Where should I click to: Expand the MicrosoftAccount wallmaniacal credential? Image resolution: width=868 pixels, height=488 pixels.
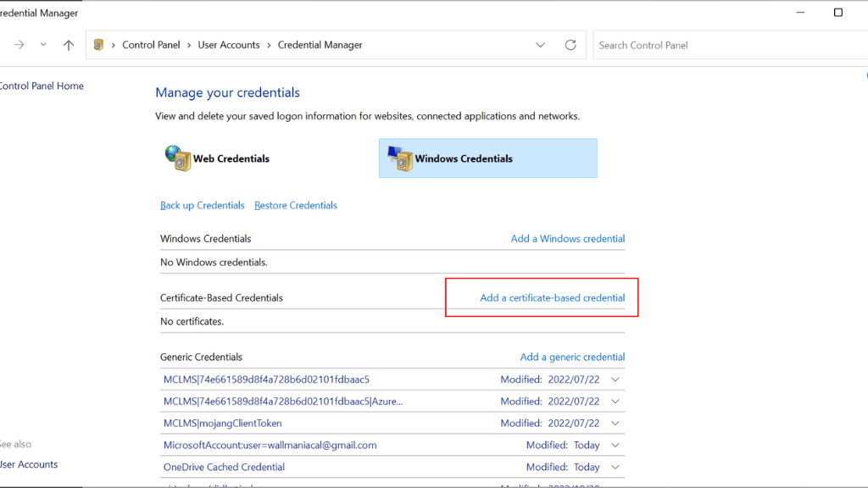(615, 445)
